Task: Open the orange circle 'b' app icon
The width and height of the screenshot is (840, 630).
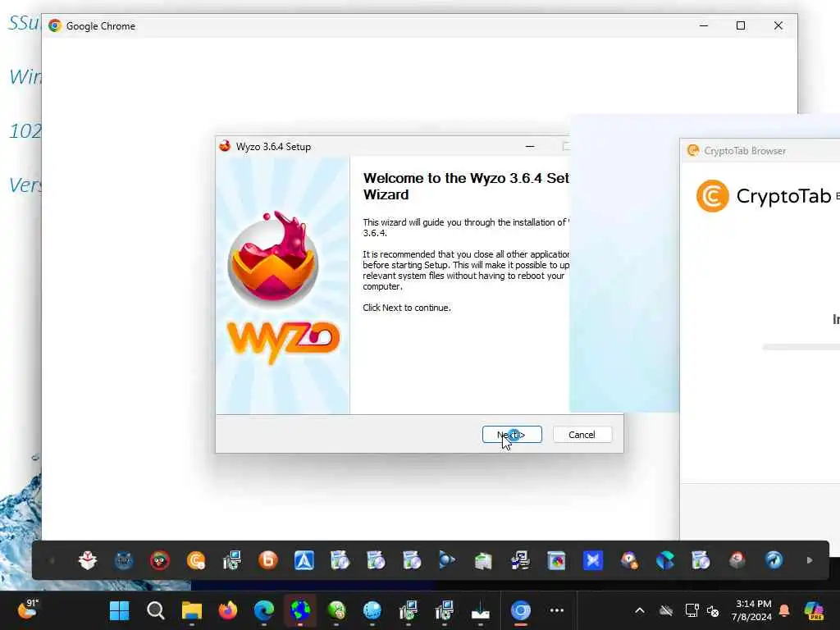Action: pos(268,560)
